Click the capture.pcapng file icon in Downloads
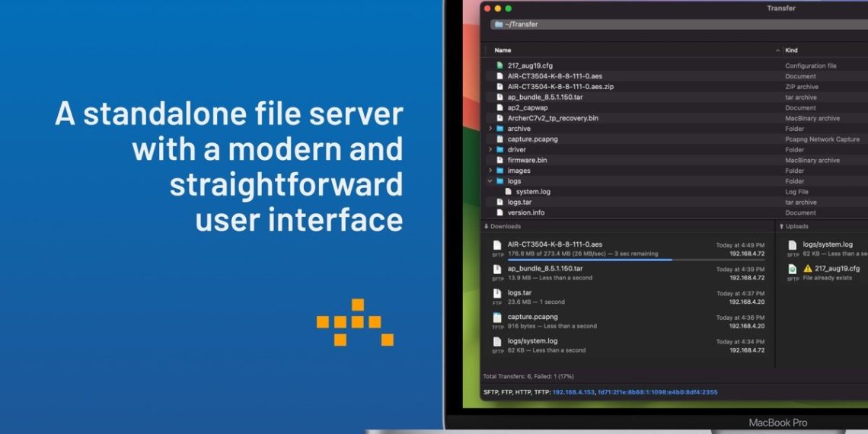The height and width of the screenshot is (434, 868). coord(497,318)
